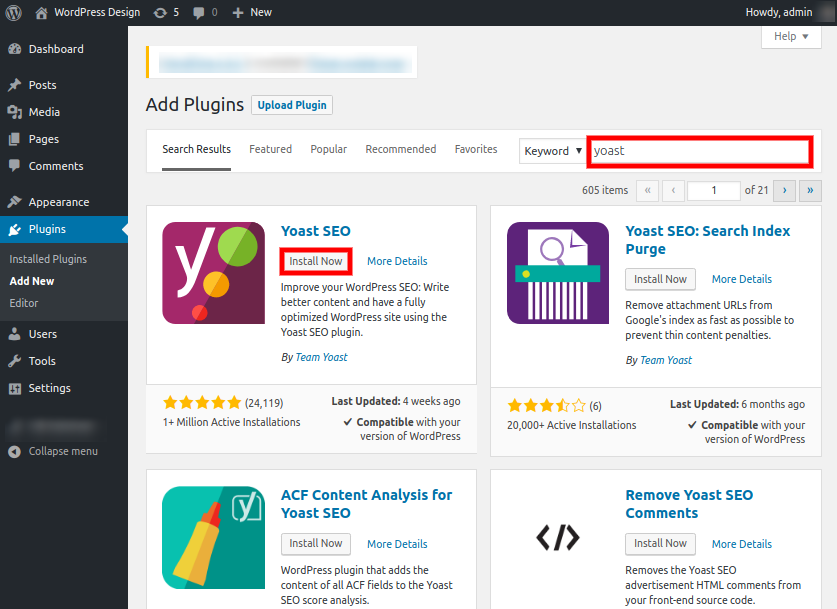Open Team Yoast author link under Search Index Purge
Screen dimensions: 837x609
666,361
